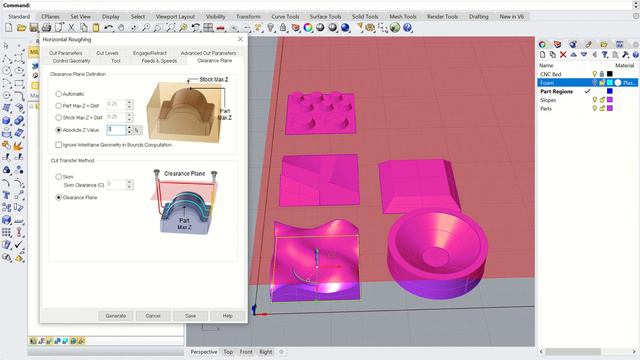Open a file with the folder icon
Screen dimensions: 640x360
pos(21,27)
